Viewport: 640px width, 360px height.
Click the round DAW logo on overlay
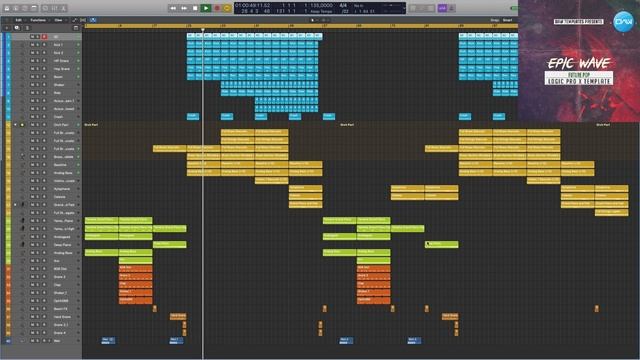coord(623,21)
